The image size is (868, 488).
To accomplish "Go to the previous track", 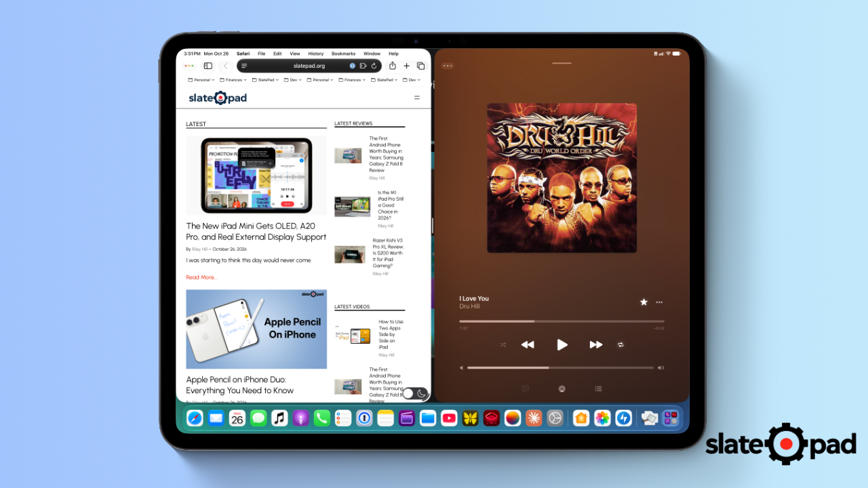I will 528,344.
